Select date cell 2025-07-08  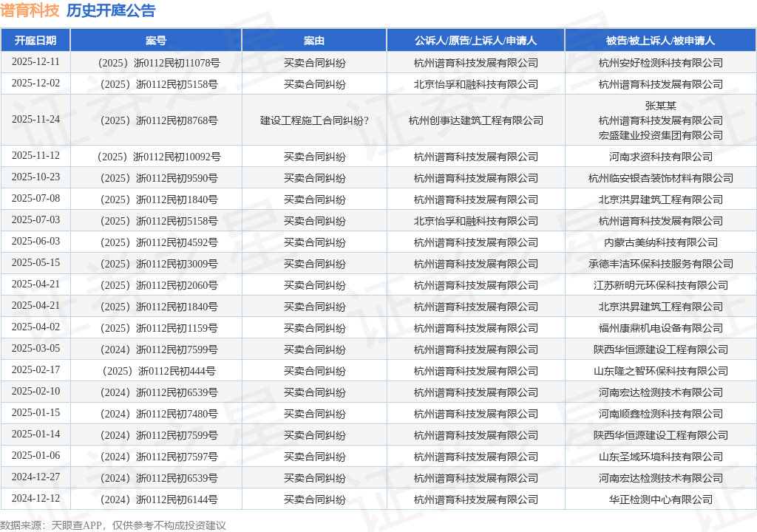(x=35, y=199)
